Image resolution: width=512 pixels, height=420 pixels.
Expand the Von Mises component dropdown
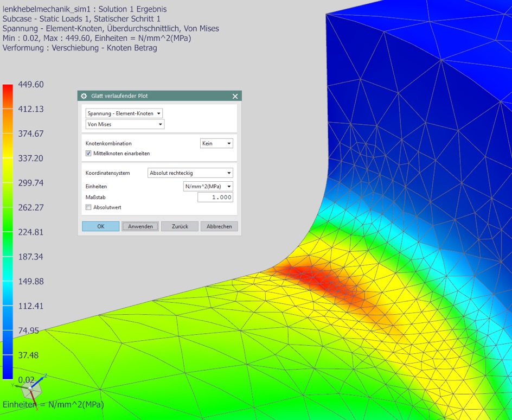(125, 124)
